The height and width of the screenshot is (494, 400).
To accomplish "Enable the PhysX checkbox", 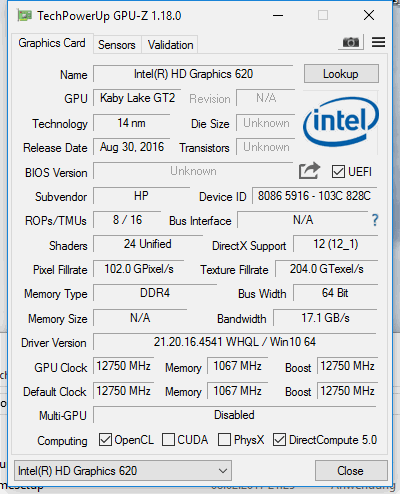I will point(224,440).
